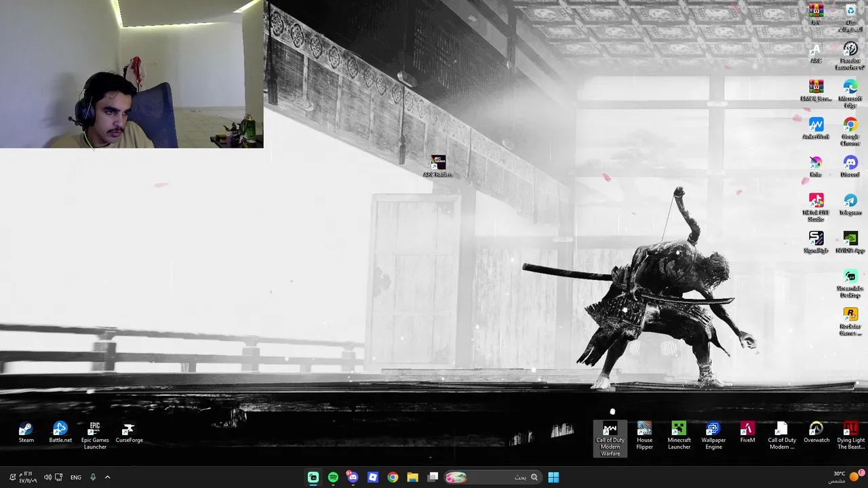The image size is (868, 488).
Task: Open Task View on the taskbar
Action: 433,477
